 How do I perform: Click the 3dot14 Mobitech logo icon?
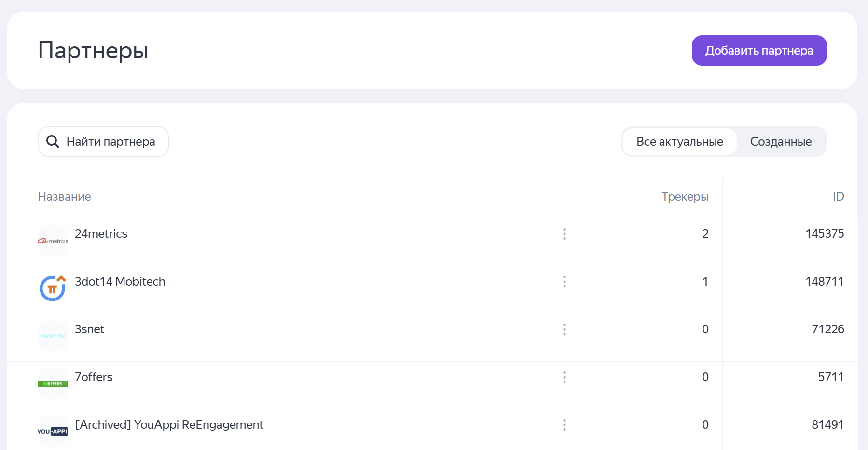tap(53, 288)
